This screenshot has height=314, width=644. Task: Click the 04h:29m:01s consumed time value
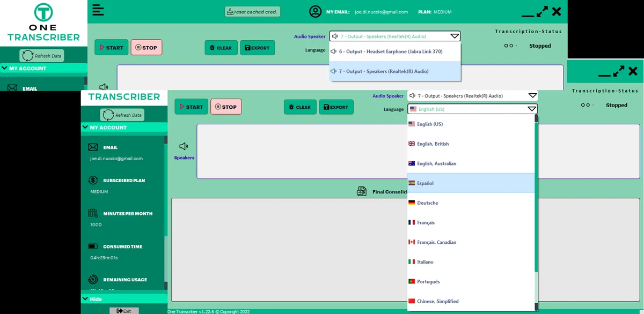pyautogui.click(x=104, y=258)
